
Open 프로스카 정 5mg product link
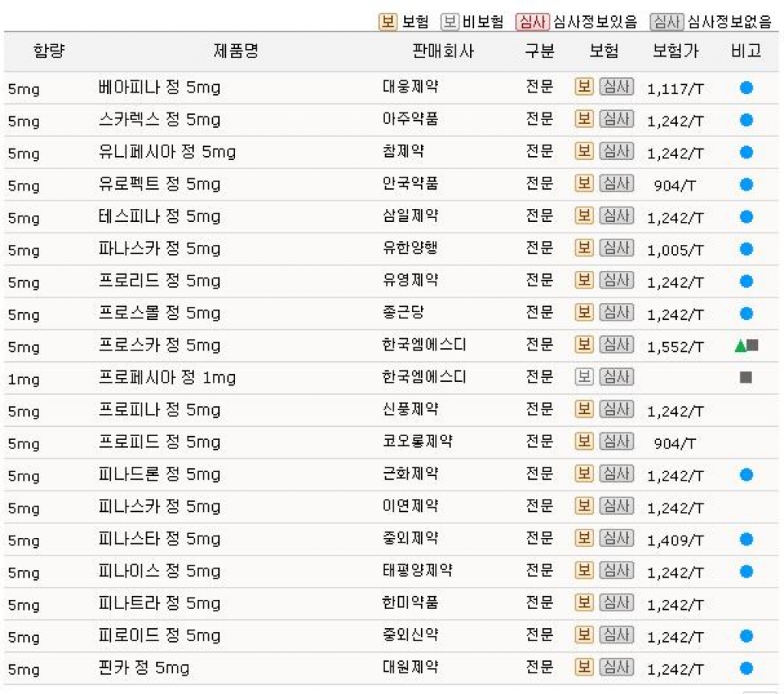click(159, 345)
